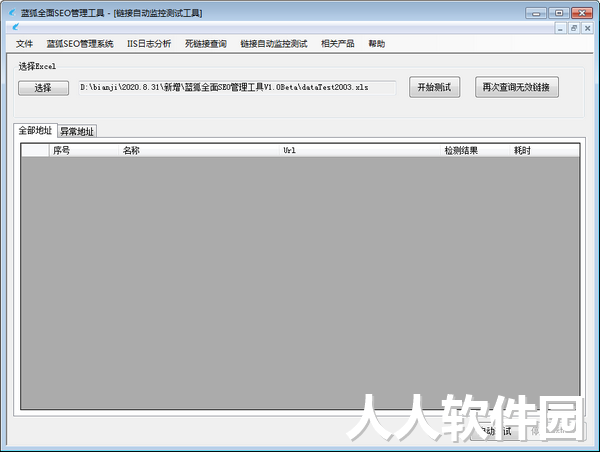600x452 pixels.
Task: Click the 选择 button to pick Excel file
Action: pos(44,88)
